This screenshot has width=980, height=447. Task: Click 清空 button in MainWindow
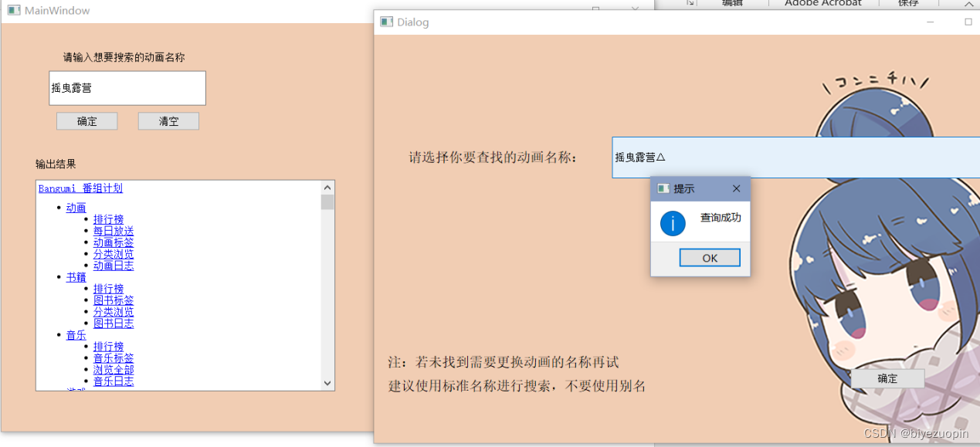(x=168, y=121)
